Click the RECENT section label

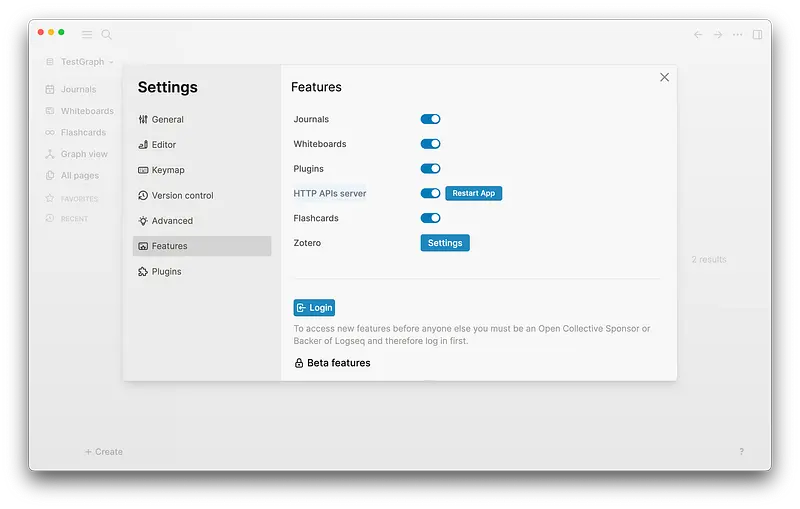pyautogui.click(x=74, y=219)
